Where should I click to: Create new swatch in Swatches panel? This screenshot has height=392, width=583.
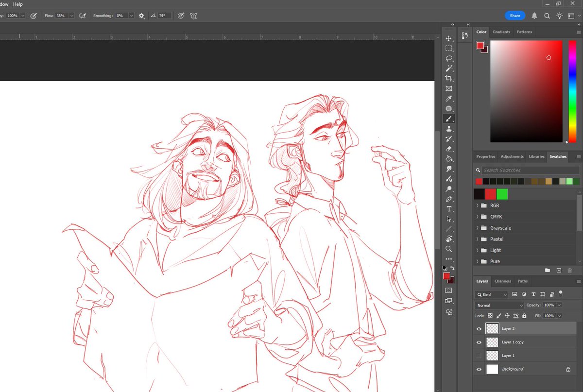coord(559,270)
